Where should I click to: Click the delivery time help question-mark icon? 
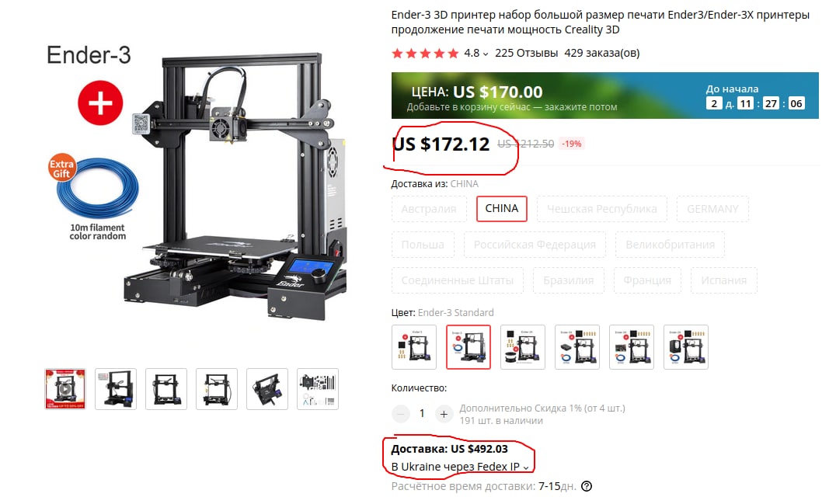587,486
